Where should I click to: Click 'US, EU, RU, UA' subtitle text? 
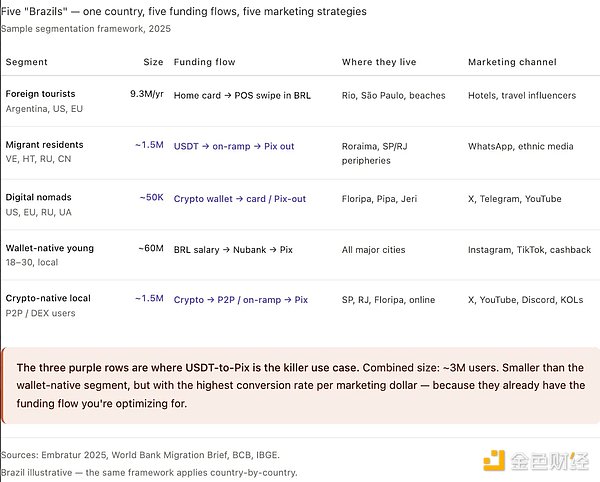38,212
